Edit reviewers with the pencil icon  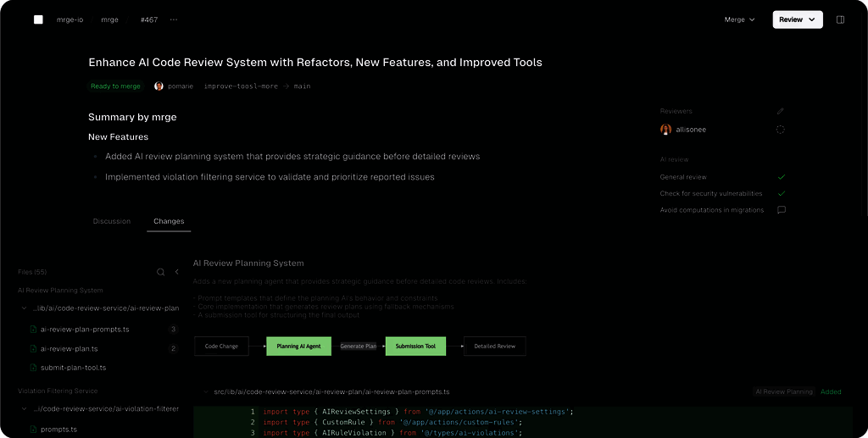coord(781,111)
